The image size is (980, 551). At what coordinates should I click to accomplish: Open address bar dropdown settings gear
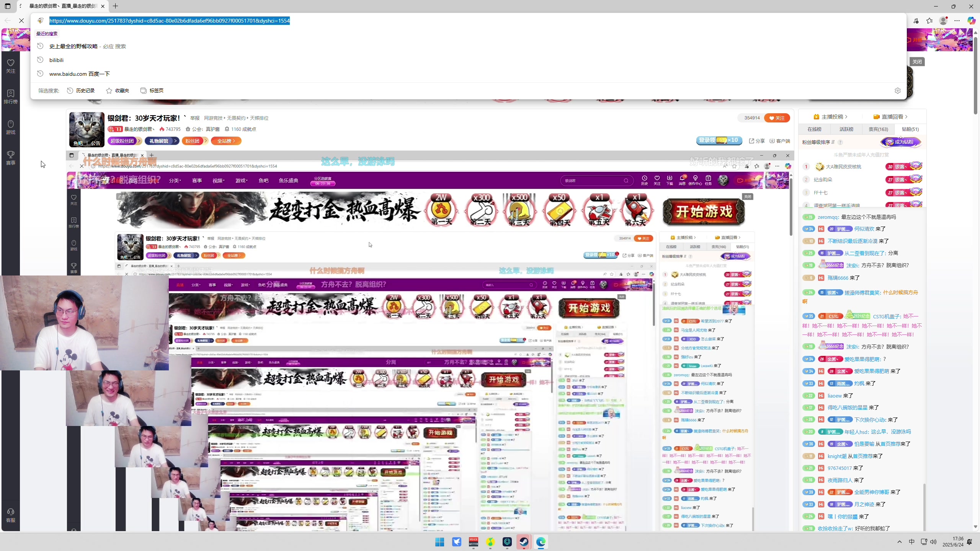[x=898, y=91]
